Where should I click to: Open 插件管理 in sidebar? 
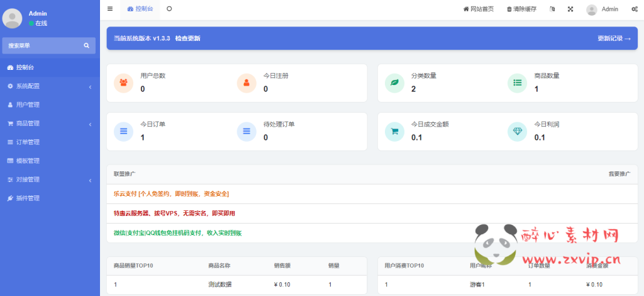pos(50,198)
